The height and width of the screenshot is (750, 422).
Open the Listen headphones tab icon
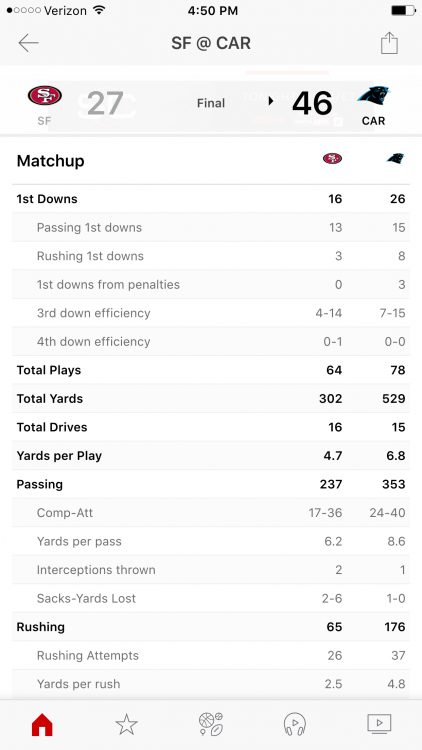coord(295,724)
